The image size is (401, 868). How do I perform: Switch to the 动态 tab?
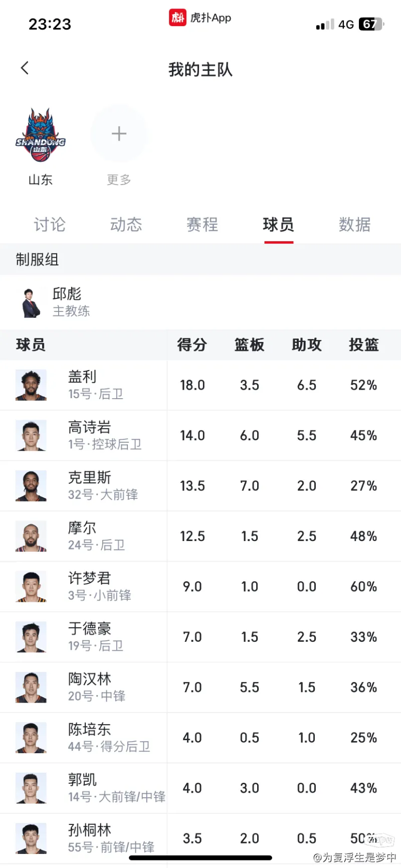click(x=126, y=225)
